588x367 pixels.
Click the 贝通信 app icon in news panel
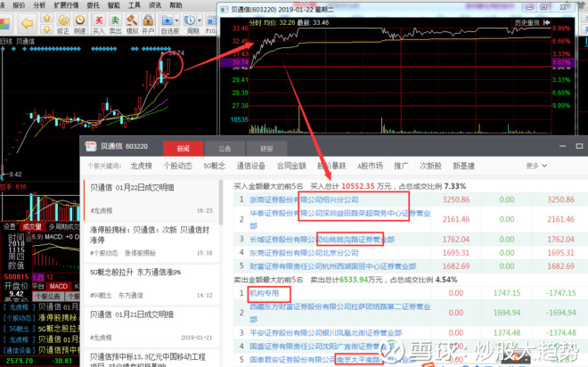pos(91,146)
